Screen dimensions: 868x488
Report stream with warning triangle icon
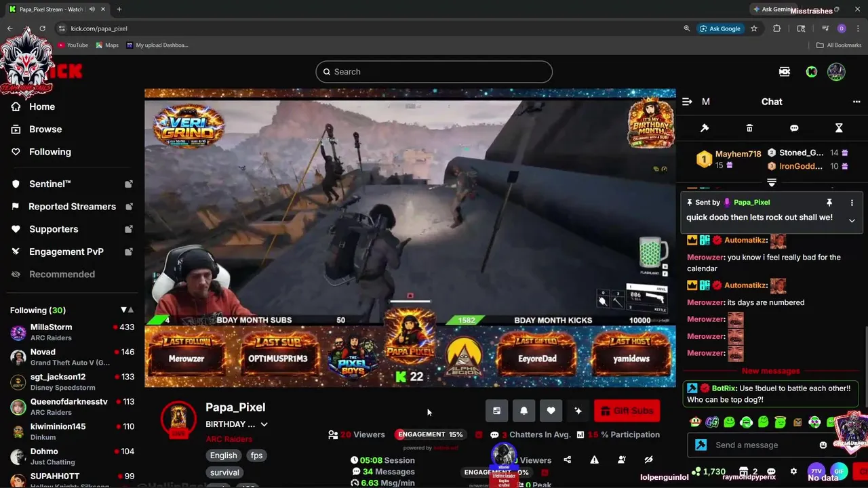[594, 460]
